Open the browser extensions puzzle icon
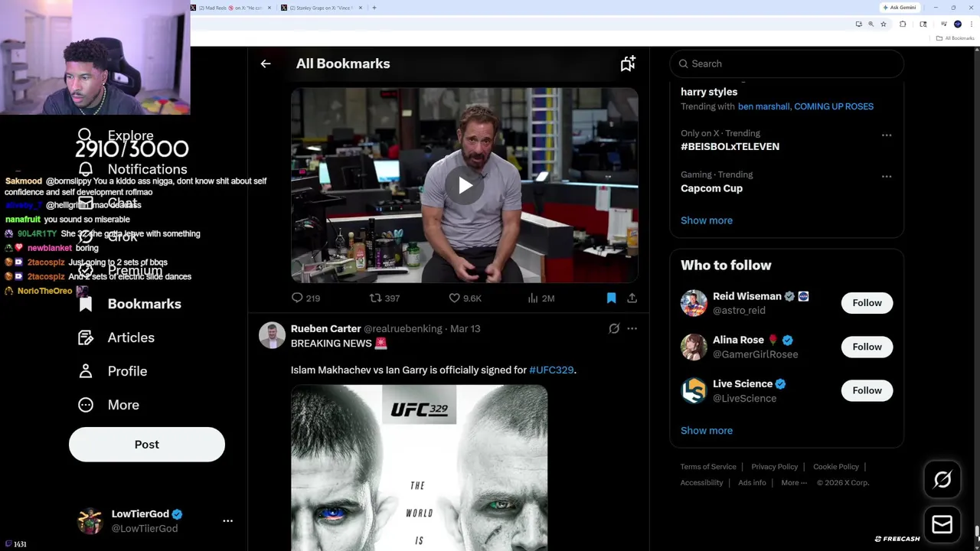The image size is (980, 551). coord(903,24)
